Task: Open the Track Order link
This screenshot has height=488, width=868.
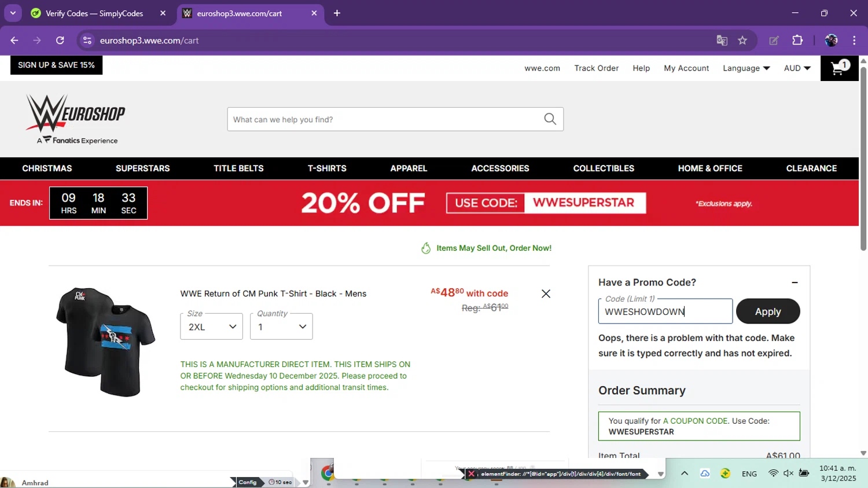Action: tap(596, 68)
